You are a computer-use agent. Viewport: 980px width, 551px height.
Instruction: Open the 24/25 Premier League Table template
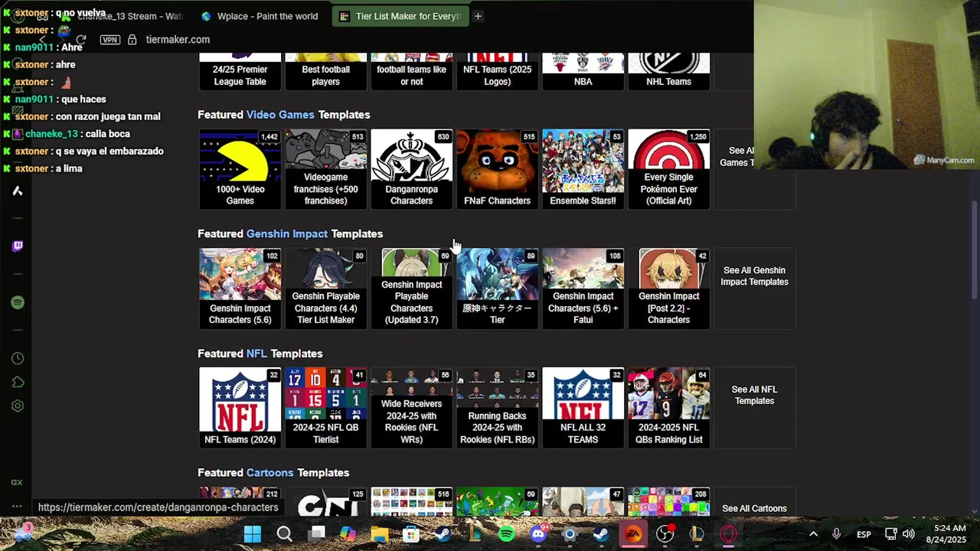click(240, 71)
